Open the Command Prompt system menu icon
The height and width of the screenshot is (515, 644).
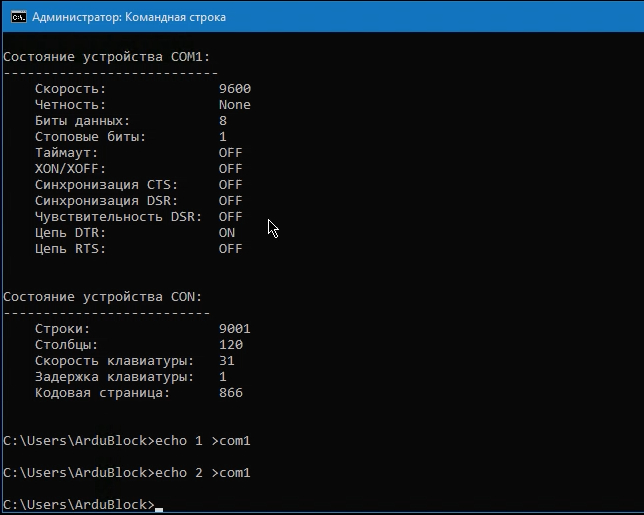click(x=15, y=17)
